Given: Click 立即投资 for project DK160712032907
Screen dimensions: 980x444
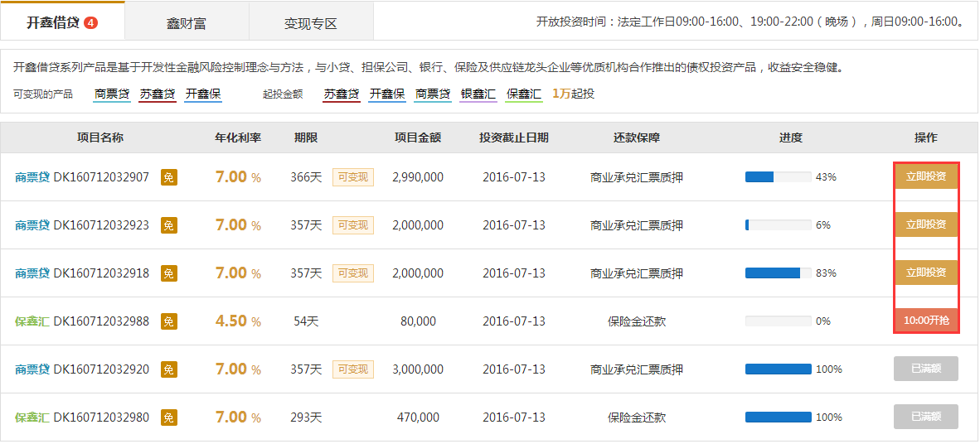Looking at the screenshot, I should pyautogui.click(x=925, y=176).
